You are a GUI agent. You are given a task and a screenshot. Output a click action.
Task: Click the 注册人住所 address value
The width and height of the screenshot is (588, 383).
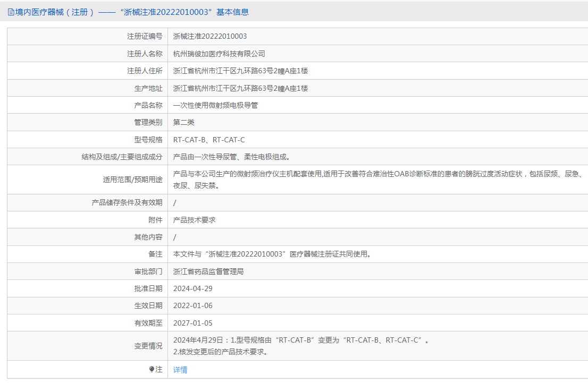click(x=240, y=71)
